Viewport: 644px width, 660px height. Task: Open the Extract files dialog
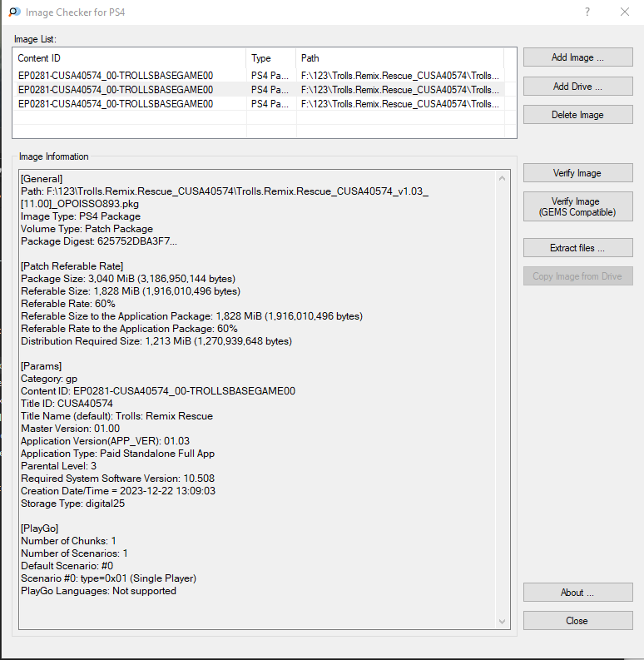click(x=577, y=248)
